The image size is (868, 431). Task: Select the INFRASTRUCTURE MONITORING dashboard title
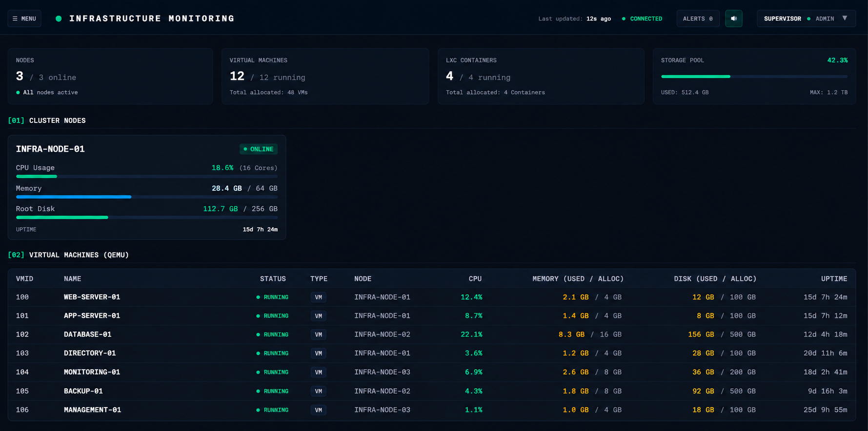coord(152,19)
